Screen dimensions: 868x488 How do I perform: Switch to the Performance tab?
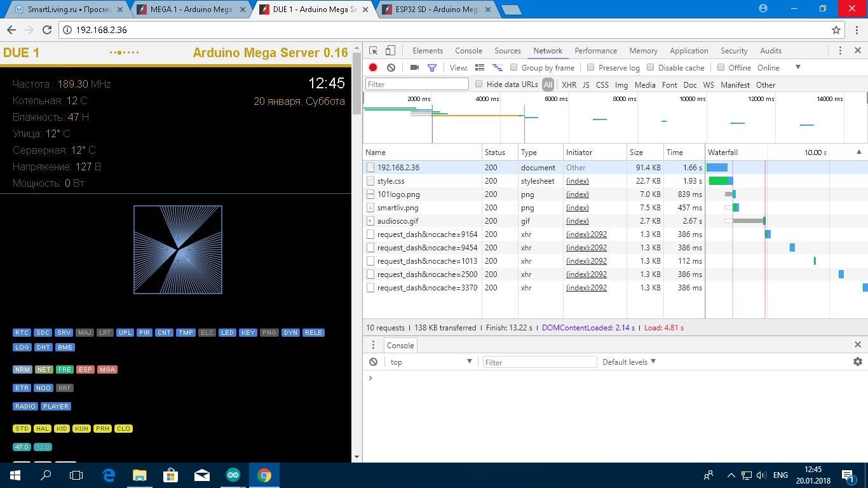point(595,51)
